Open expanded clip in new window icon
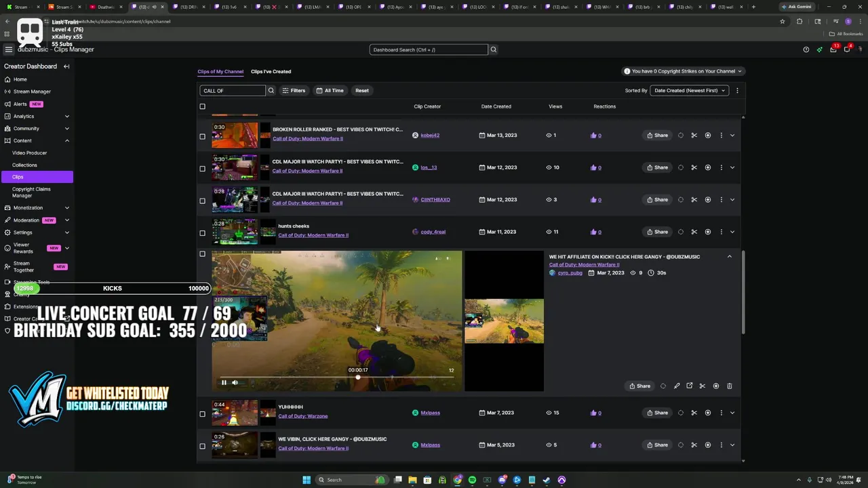 689,386
